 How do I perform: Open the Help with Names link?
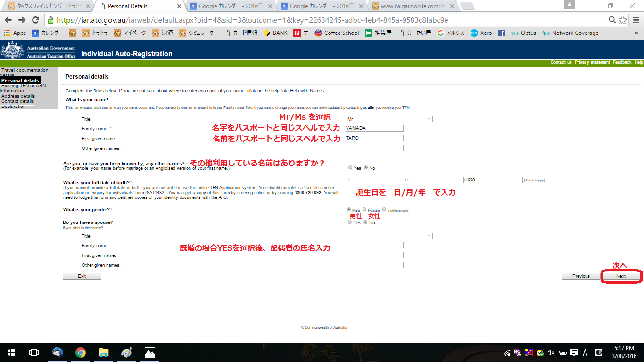pos(307,91)
